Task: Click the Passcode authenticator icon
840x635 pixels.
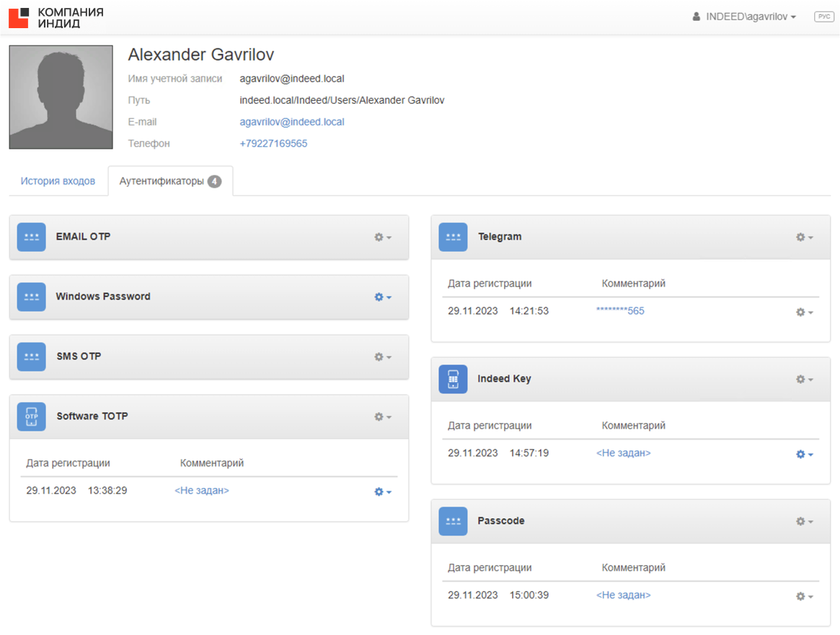Action: (454, 521)
